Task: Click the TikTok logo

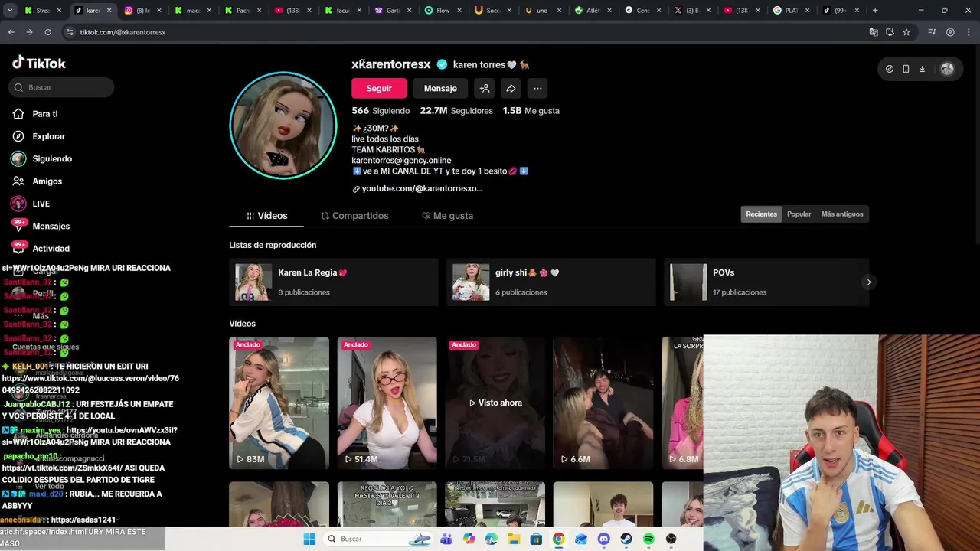Action: pos(39,63)
